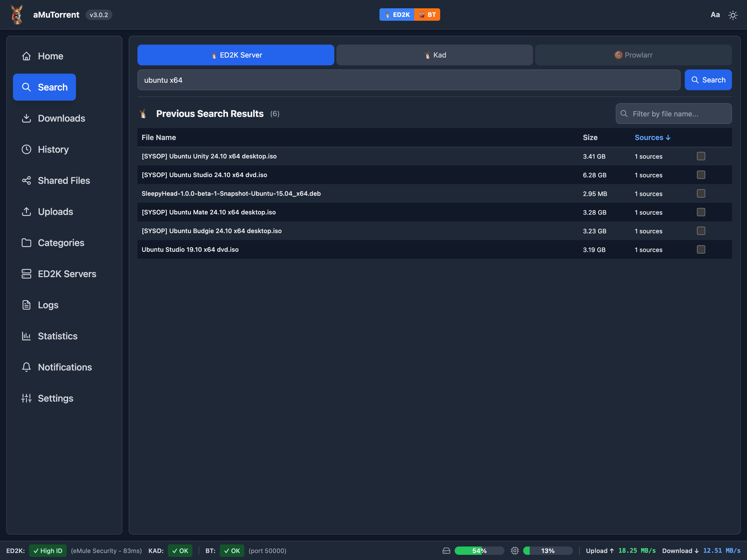Open the Shared Files share icon
Screen dimensions: 747x560
[x=26, y=181]
